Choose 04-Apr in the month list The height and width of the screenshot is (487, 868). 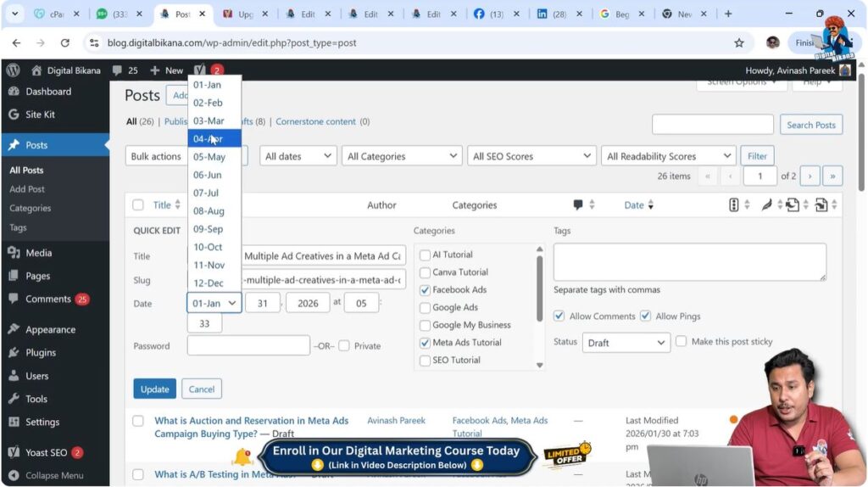pos(214,138)
